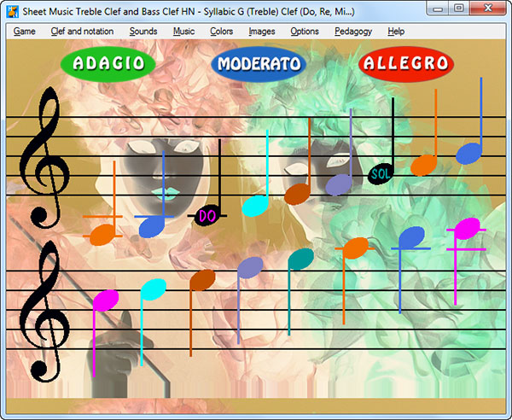This screenshot has width=512, height=420.
Task: Select blue ledger-line note above lower staff
Action: click(x=412, y=237)
